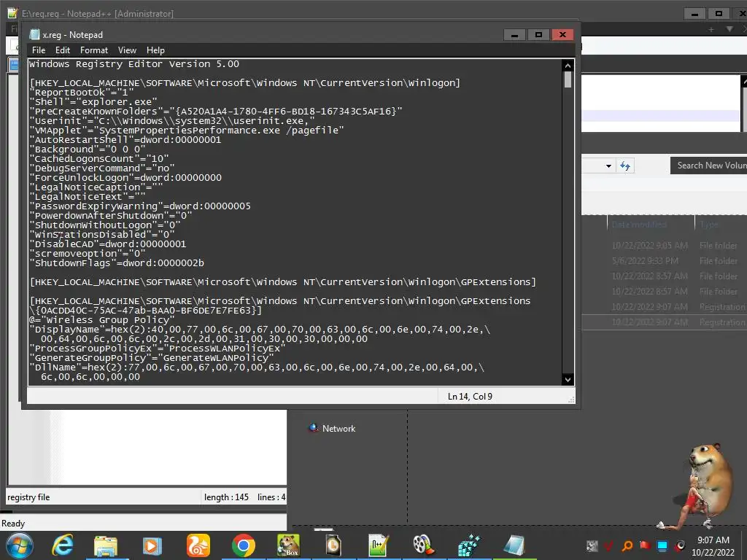Click the Notepad++ panel scrollbar up arrow
Screen dimensions: 747x560
tap(744, 82)
